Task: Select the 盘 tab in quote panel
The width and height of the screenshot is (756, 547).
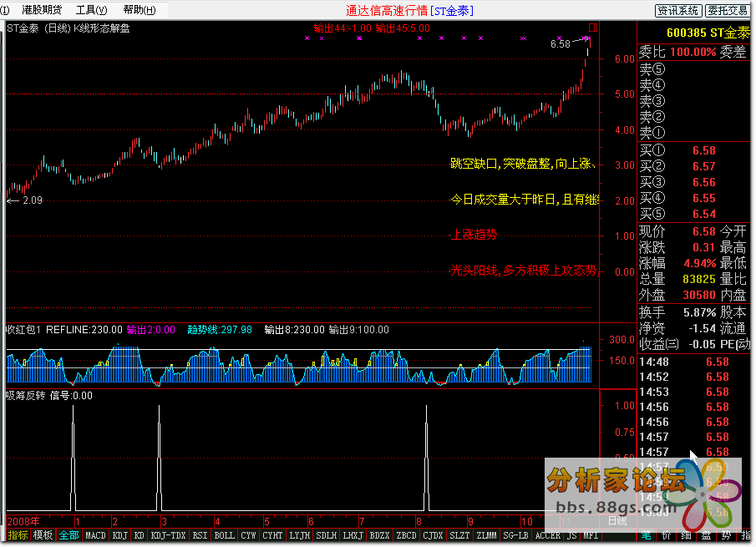Action: click(x=706, y=535)
